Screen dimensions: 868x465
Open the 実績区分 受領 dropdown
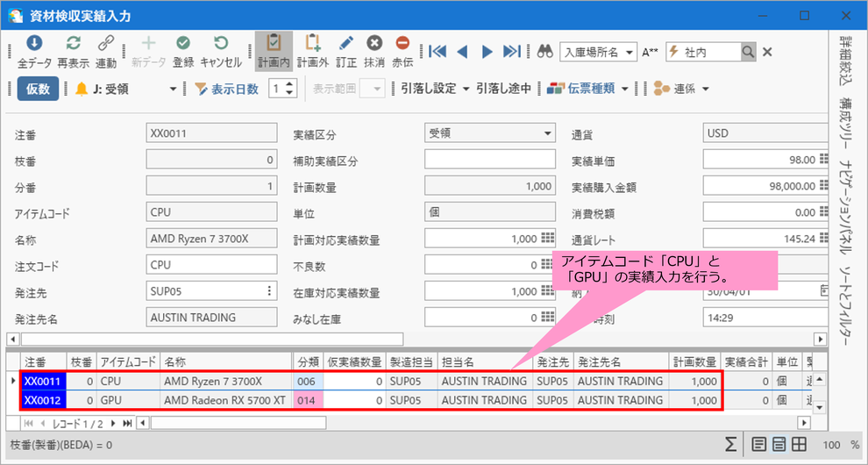pyautogui.click(x=489, y=133)
